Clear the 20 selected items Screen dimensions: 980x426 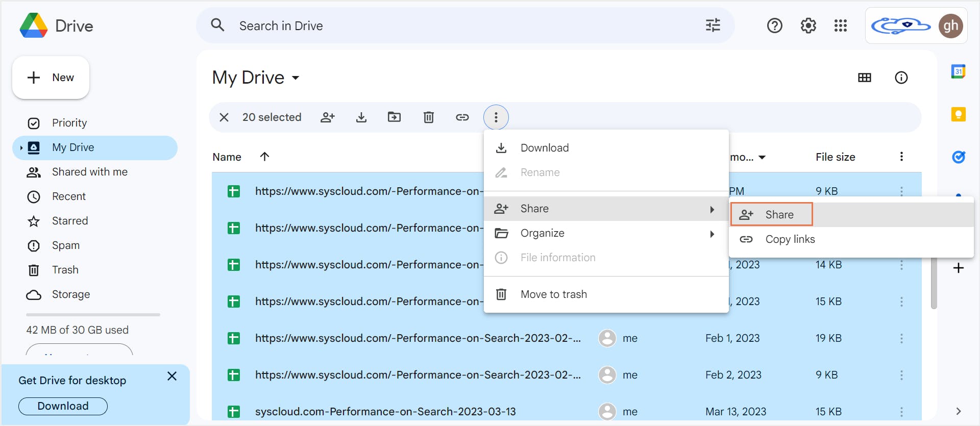point(224,117)
